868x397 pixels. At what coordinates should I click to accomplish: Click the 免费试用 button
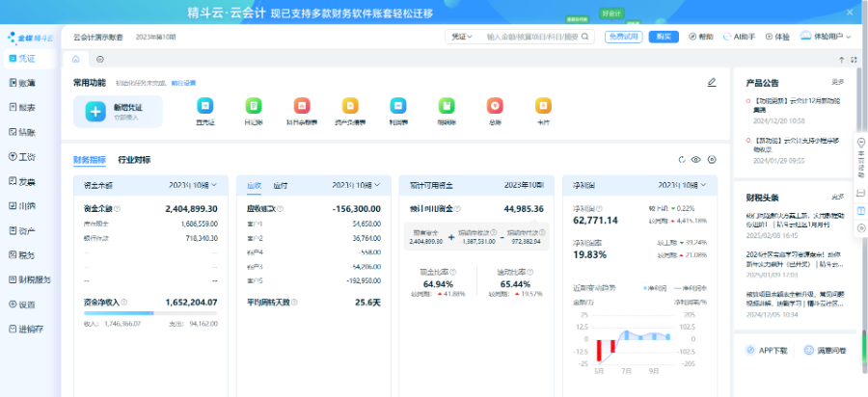click(623, 37)
